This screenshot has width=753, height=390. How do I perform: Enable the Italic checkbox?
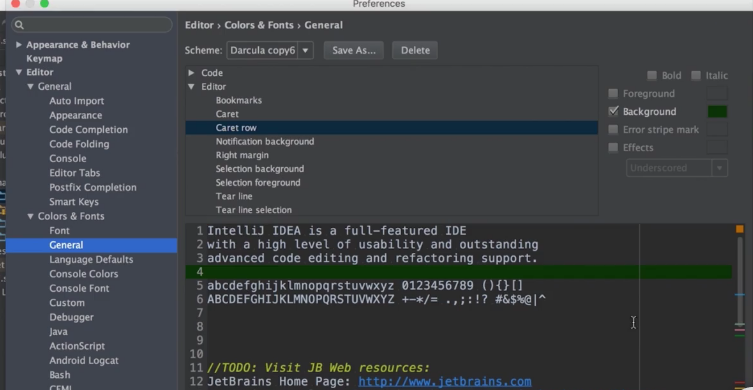point(696,75)
